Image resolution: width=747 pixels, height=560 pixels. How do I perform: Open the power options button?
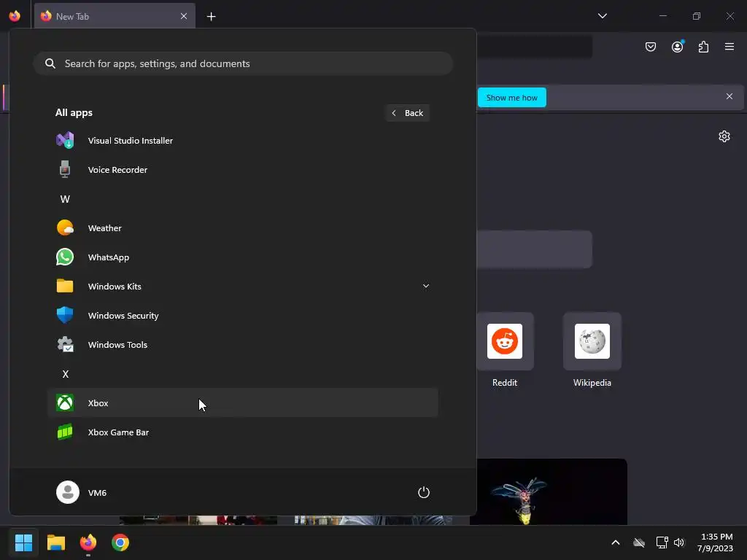tap(424, 492)
